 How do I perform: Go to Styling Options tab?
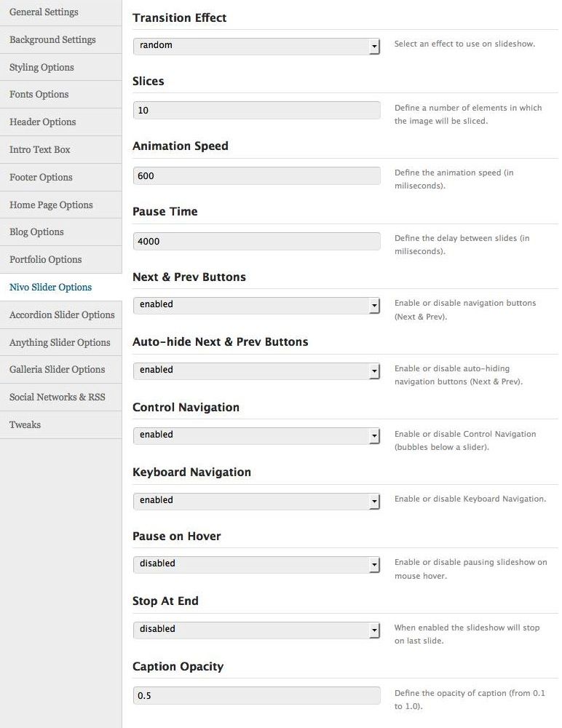[41, 68]
